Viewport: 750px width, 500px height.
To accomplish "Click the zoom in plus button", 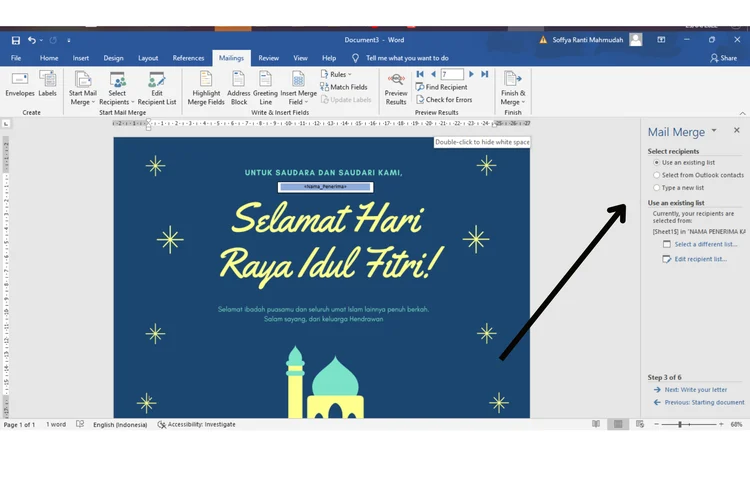I will (x=721, y=424).
